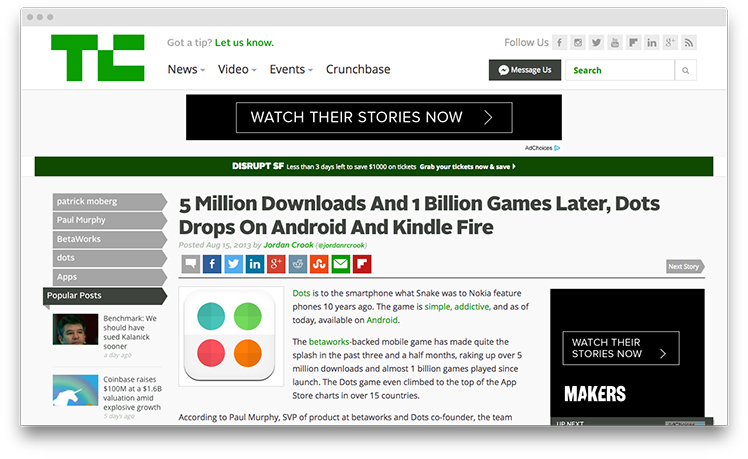Open the simple link in article
This screenshot has width=748, height=459.
pyautogui.click(x=437, y=306)
